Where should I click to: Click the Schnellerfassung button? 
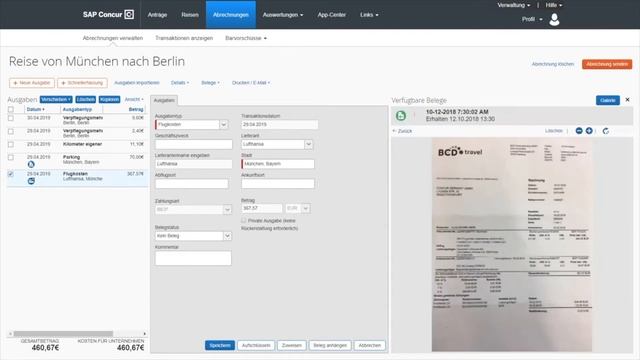pyautogui.click(x=82, y=83)
